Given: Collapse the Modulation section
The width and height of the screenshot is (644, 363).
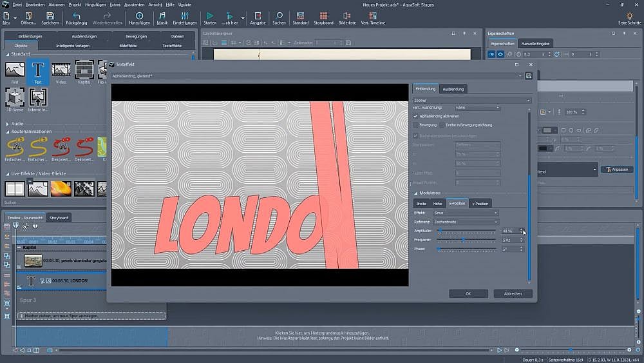Looking at the screenshot, I should [416, 193].
